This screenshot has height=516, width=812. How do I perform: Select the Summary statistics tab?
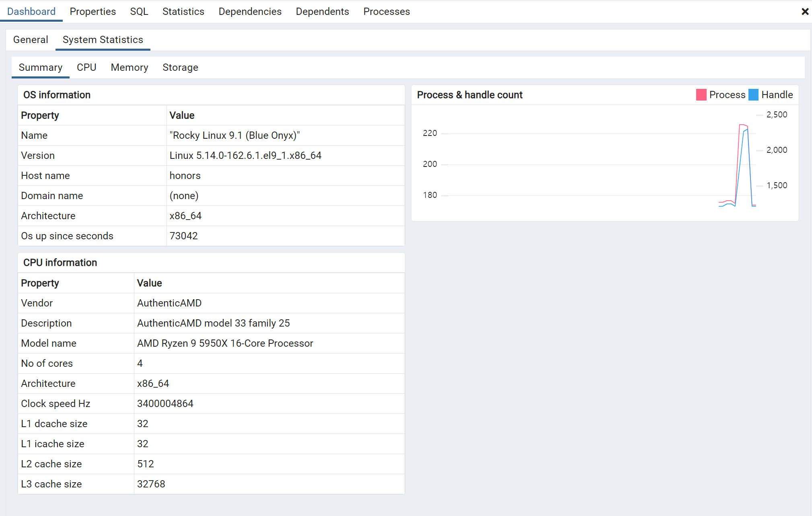(41, 68)
